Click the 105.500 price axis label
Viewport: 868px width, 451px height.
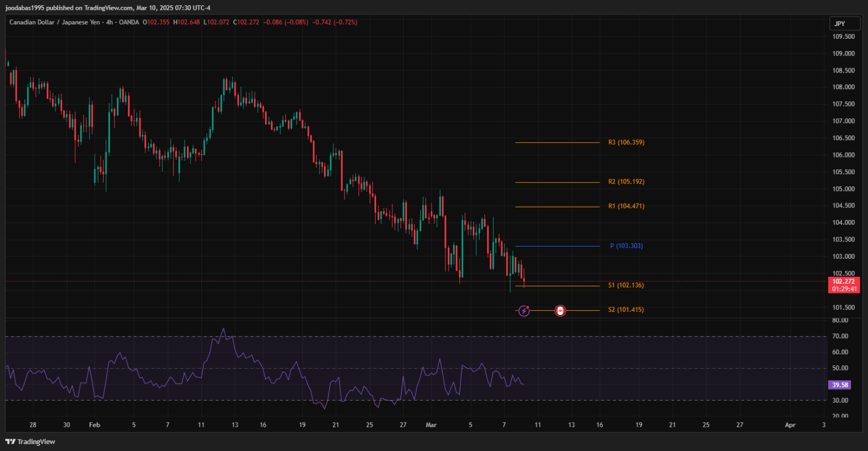[x=843, y=172]
